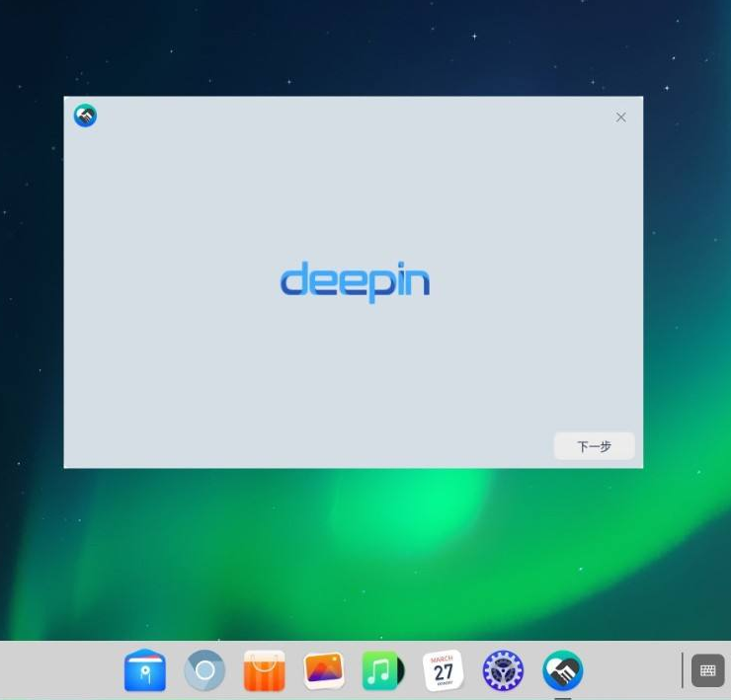Click empty dock area left of file manager
Screen dimensions: 731x700
[59, 671]
